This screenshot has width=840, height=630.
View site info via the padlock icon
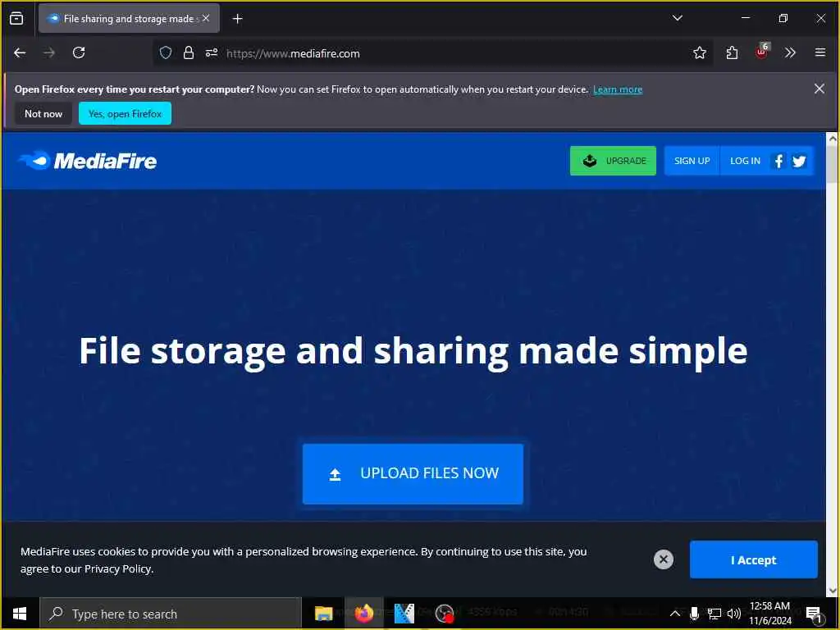[188, 52]
